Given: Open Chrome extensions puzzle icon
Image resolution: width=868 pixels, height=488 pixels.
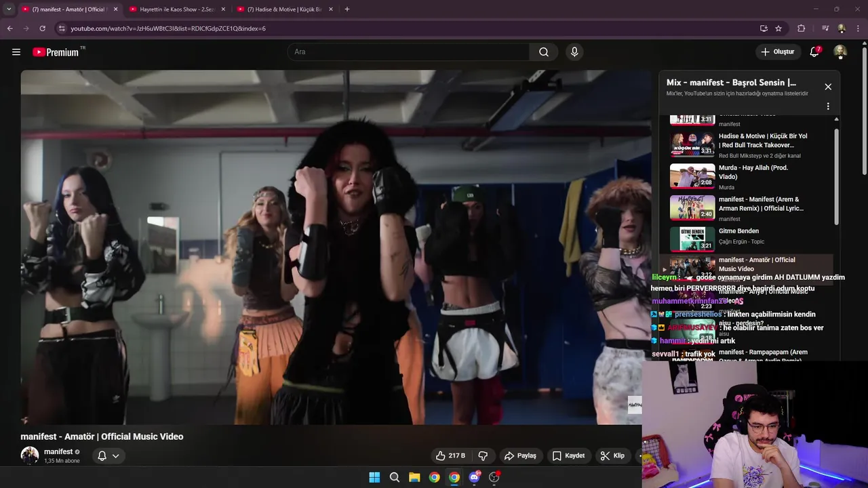Looking at the screenshot, I should [801, 28].
